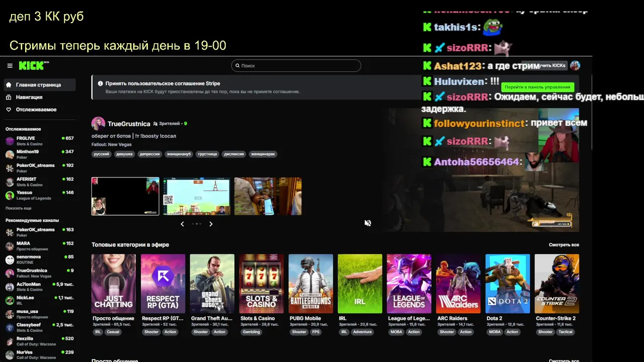Click the info icon in the Stripe notice
644x362 pixels.
pyautogui.click(x=100, y=83)
